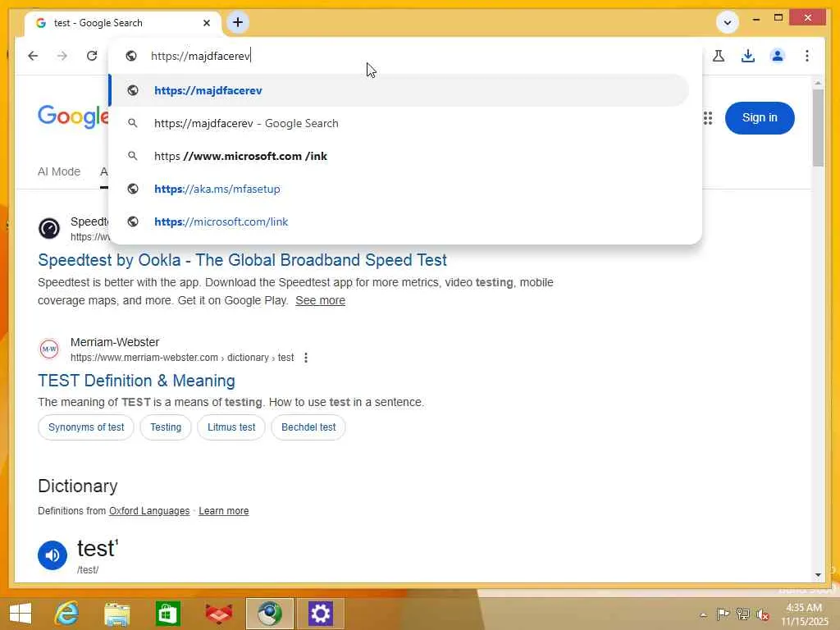This screenshot has width=840, height=630.
Task: Click the Speedtest gauge favicon
Action: pos(49,228)
